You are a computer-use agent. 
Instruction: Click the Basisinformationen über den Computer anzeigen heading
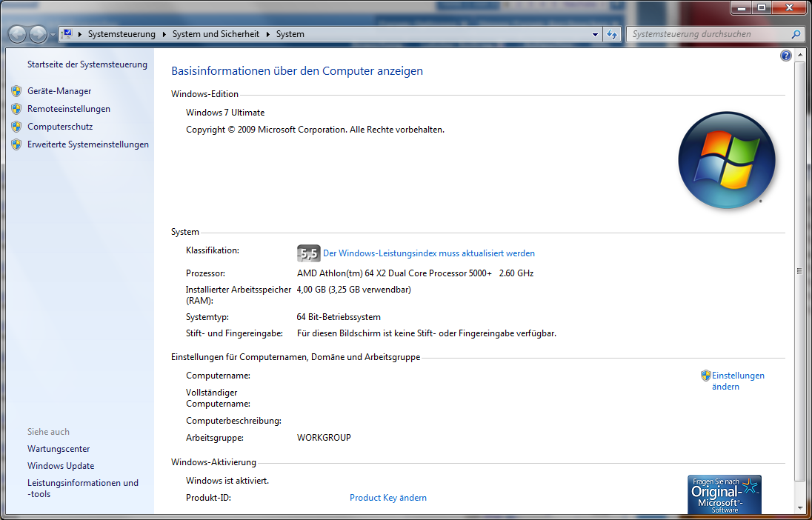297,71
